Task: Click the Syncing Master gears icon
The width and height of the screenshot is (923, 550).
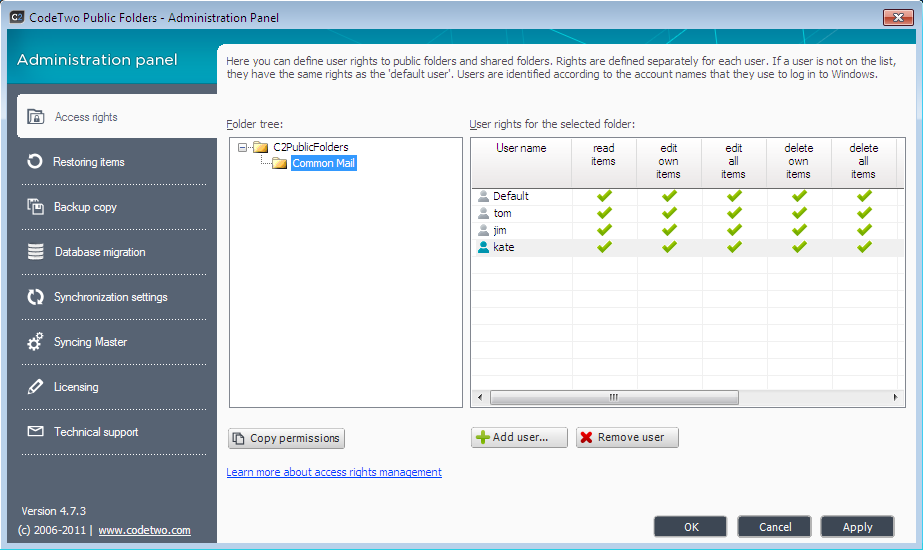Action: [35, 342]
